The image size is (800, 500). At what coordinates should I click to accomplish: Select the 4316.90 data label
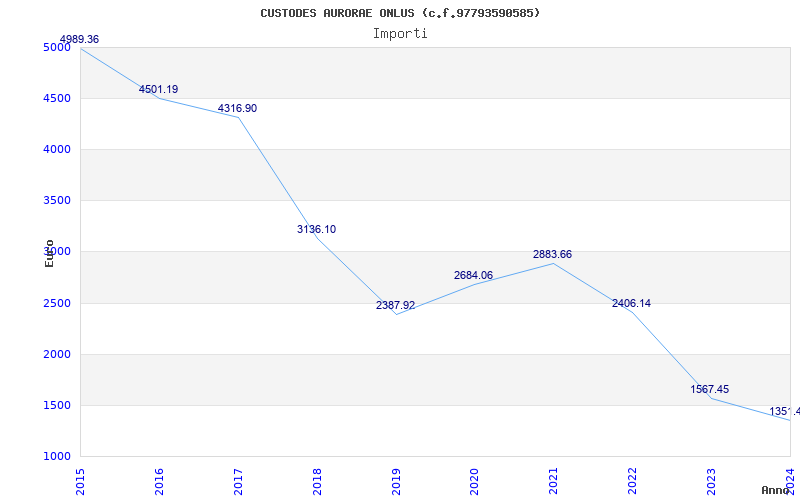pyautogui.click(x=237, y=108)
